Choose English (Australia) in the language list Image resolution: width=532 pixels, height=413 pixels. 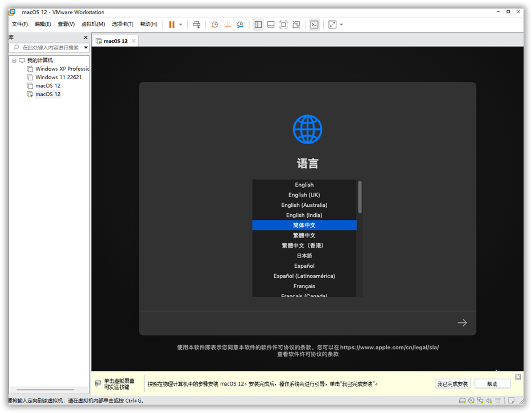point(304,205)
